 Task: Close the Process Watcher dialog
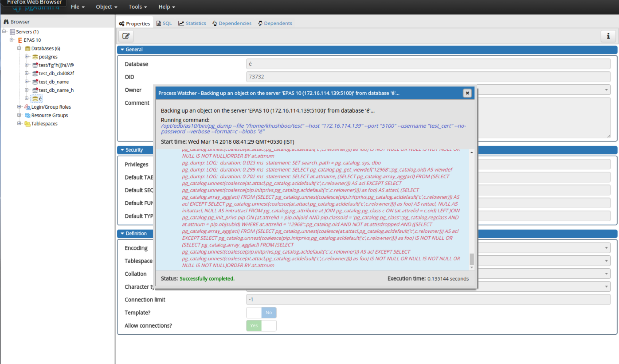(x=467, y=93)
